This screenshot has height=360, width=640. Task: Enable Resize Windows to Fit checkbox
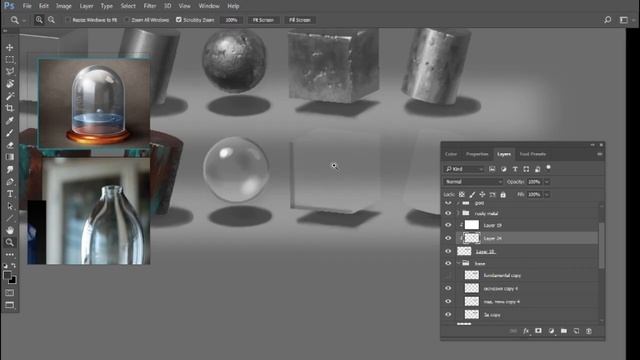(68, 20)
